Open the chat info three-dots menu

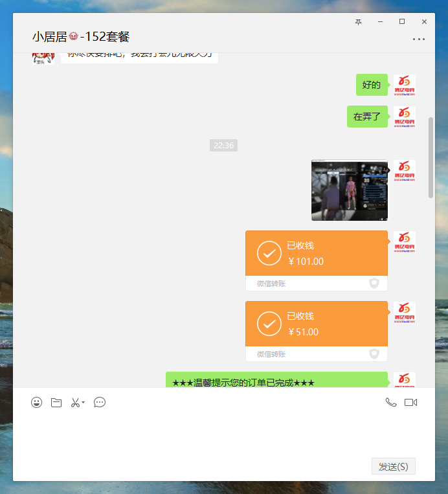[x=419, y=39]
